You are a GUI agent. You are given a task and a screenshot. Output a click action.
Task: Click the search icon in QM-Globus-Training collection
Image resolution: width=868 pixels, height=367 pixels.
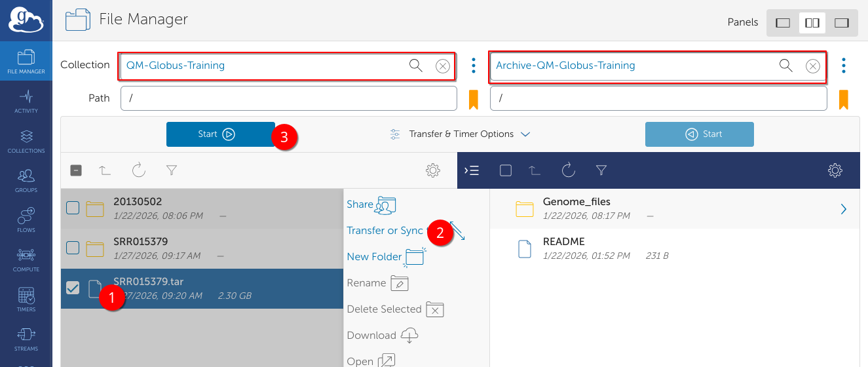415,66
